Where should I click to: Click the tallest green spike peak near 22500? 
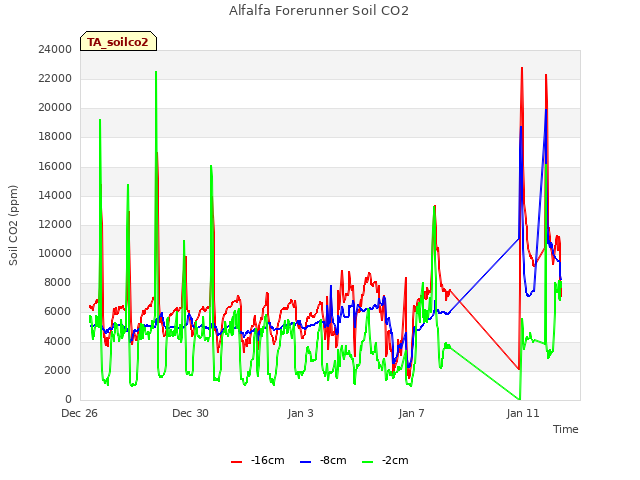coord(156,72)
